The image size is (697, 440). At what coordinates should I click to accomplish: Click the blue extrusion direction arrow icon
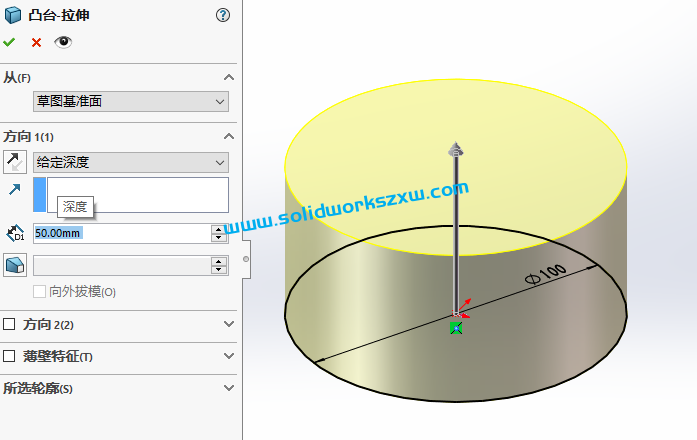(15, 189)
